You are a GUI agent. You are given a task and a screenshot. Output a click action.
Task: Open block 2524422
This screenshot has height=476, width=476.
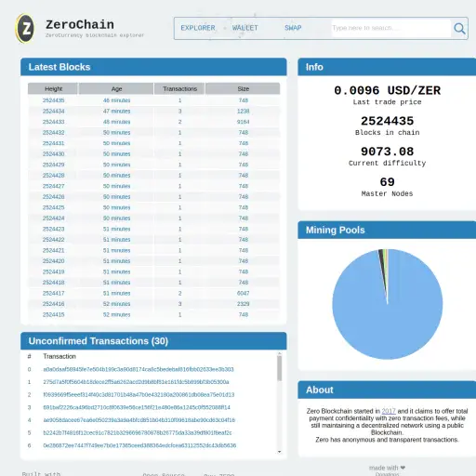53,240
